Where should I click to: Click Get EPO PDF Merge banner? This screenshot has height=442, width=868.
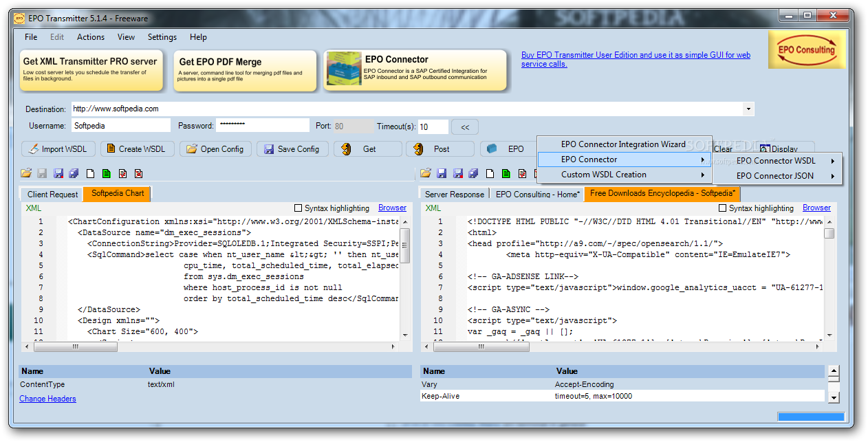click(x=245, y=70)
